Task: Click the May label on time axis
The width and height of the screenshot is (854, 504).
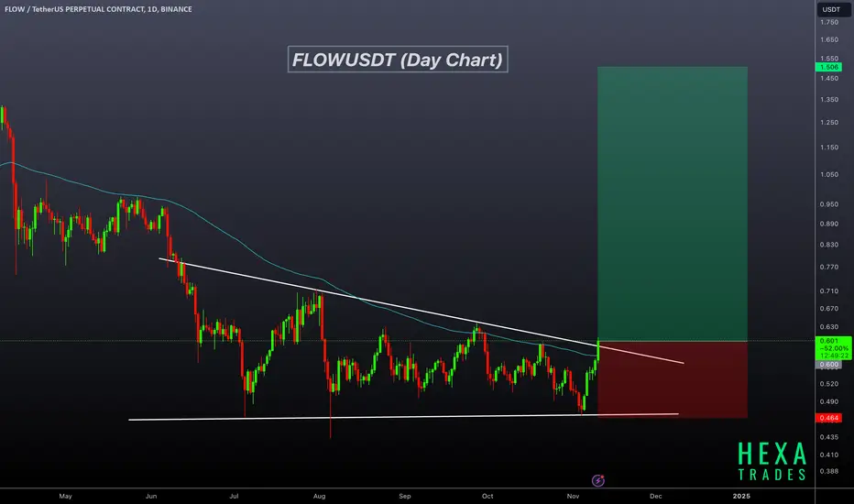Action: (x=65, y=496)
